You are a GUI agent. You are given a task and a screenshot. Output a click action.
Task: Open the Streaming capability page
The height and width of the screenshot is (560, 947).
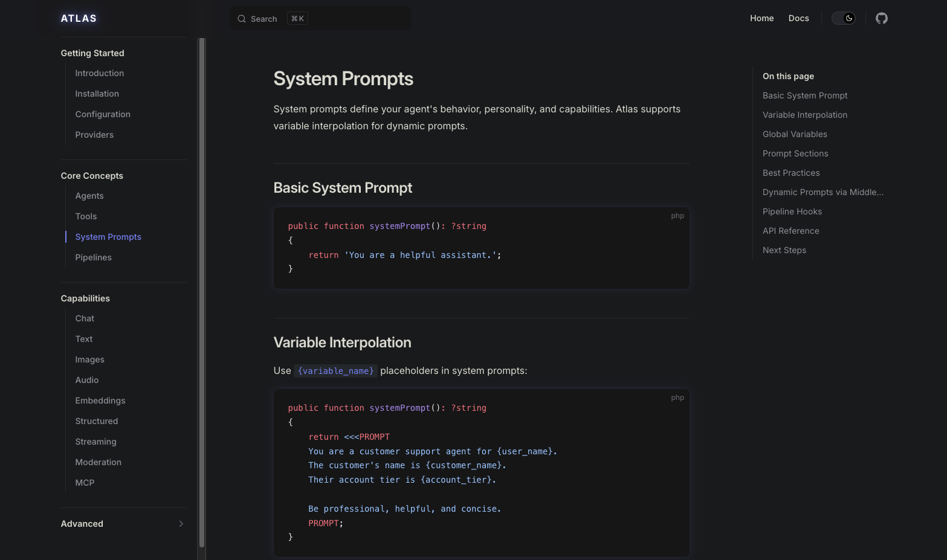coord(96,442)
